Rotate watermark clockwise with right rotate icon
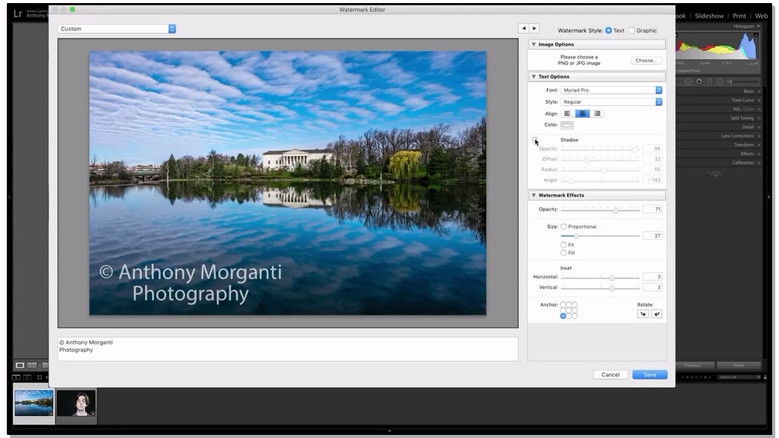779x438 pixels. click(x=657, y=314)
